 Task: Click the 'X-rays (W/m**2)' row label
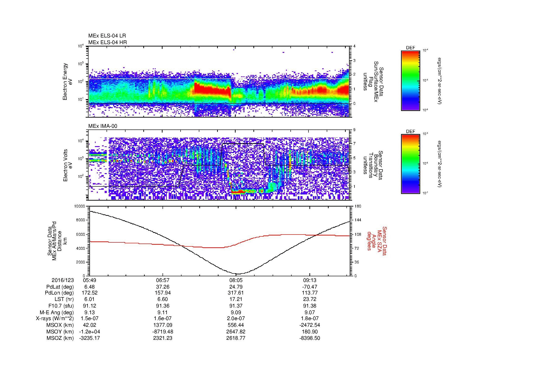(55, 318)
